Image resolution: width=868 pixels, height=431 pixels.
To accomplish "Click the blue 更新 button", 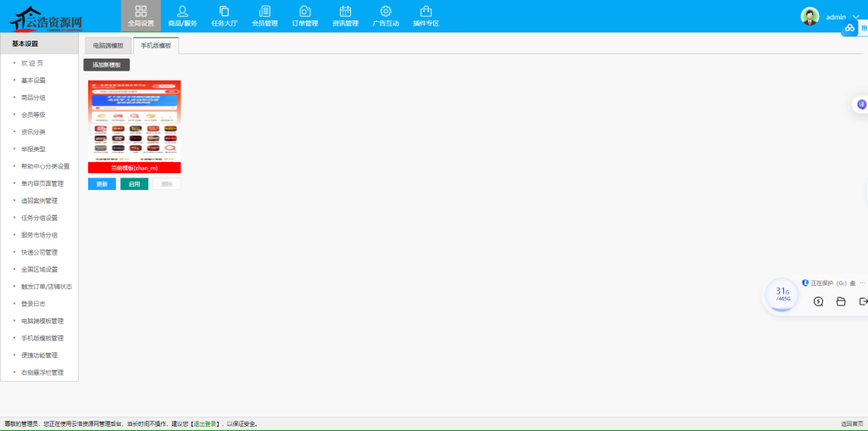I will pyautogui.click(x=102, y=184).
